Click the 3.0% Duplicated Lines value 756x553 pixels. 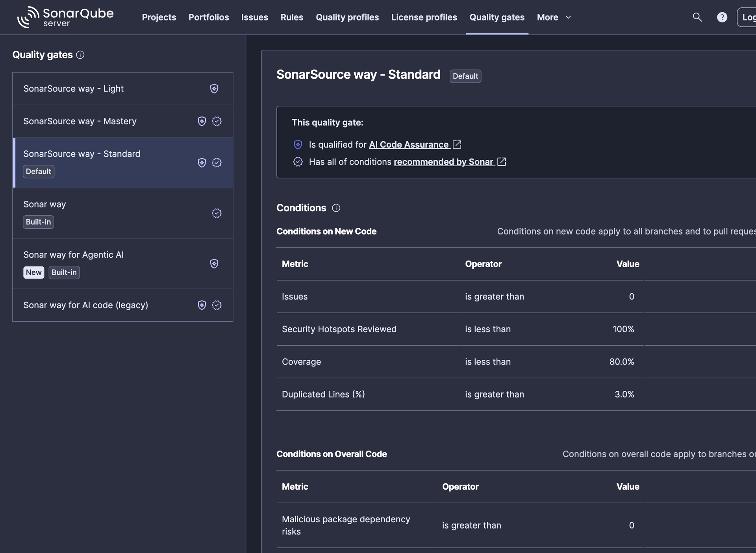point(624,394)
